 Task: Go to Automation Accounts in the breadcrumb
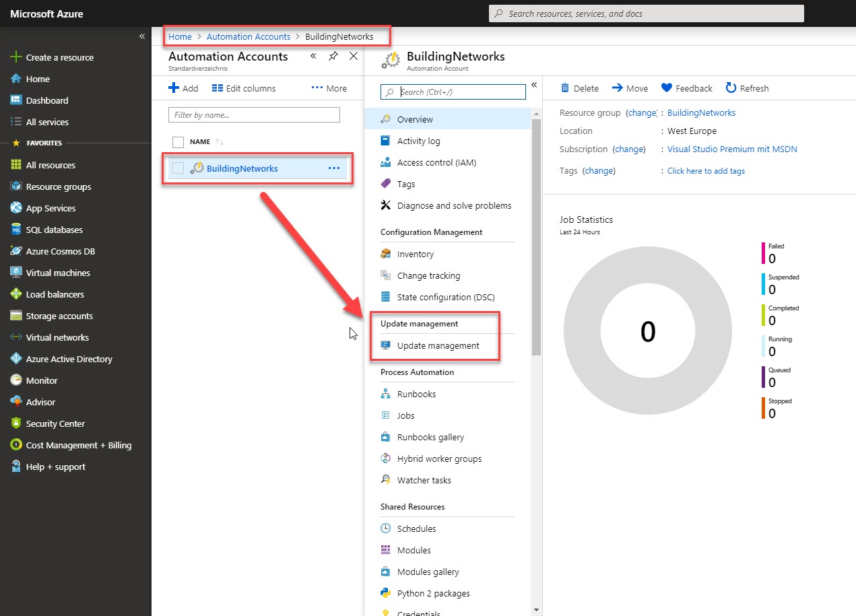point(249,36)
